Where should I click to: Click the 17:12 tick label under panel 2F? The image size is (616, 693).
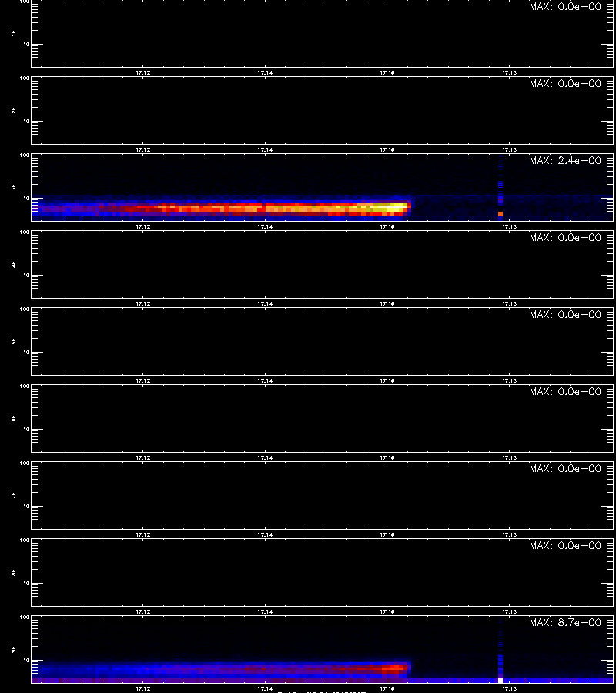pyautogui.click(x=142, y=150)
